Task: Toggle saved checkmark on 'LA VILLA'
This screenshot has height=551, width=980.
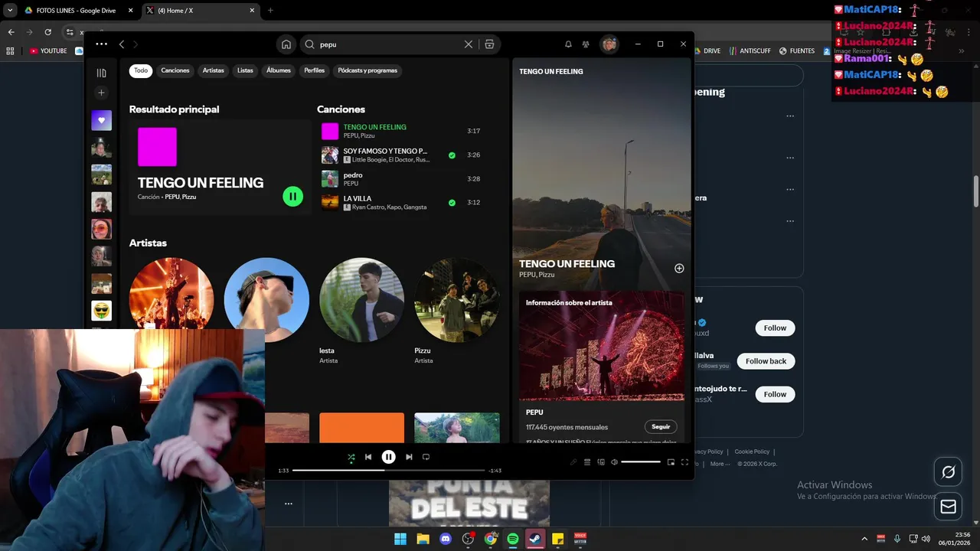Action: (452, 203)
